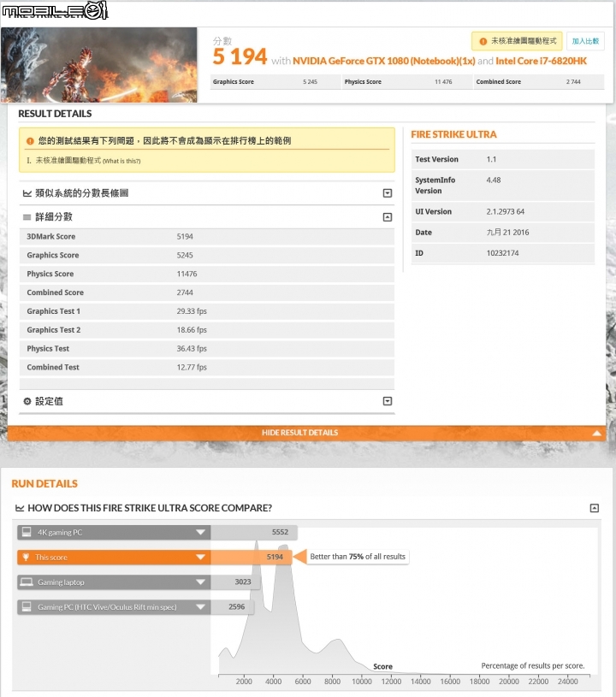Expand the similar systems score bar chart section
This screenshot has width=616, height=697.
(x=388, y=193)
